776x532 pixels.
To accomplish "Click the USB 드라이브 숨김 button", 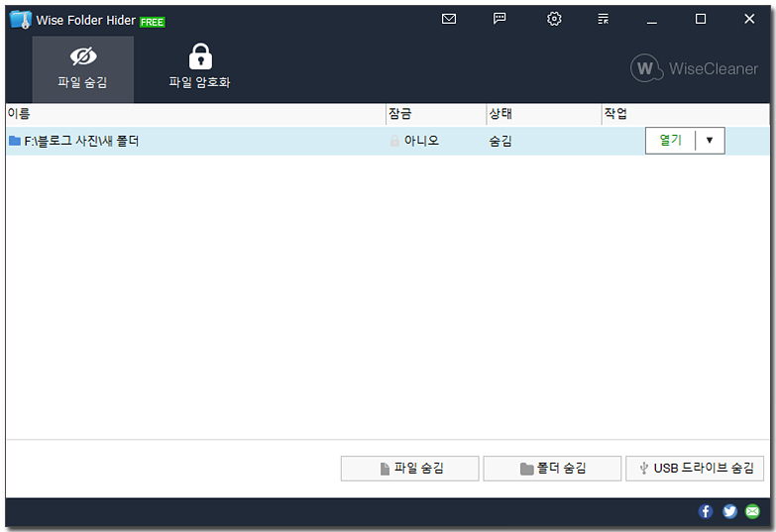I will [x=695, y=469].
